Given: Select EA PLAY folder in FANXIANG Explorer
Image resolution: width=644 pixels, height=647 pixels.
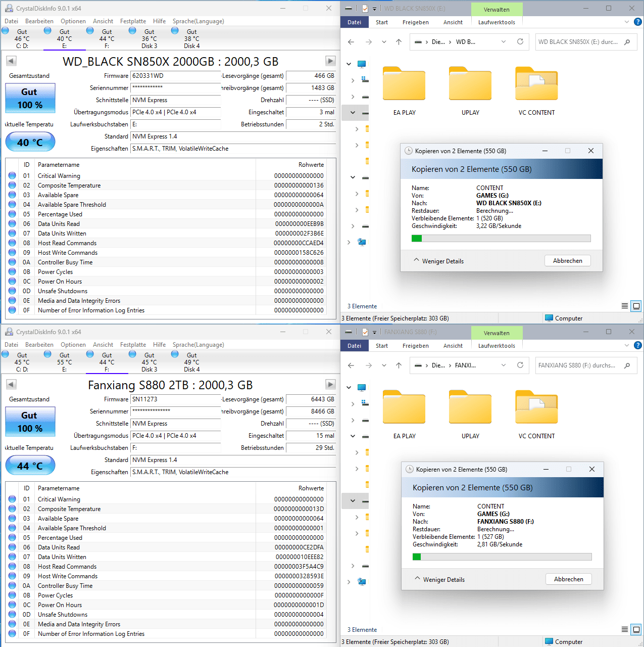Looking at the screenshot, I should (404, 414).
